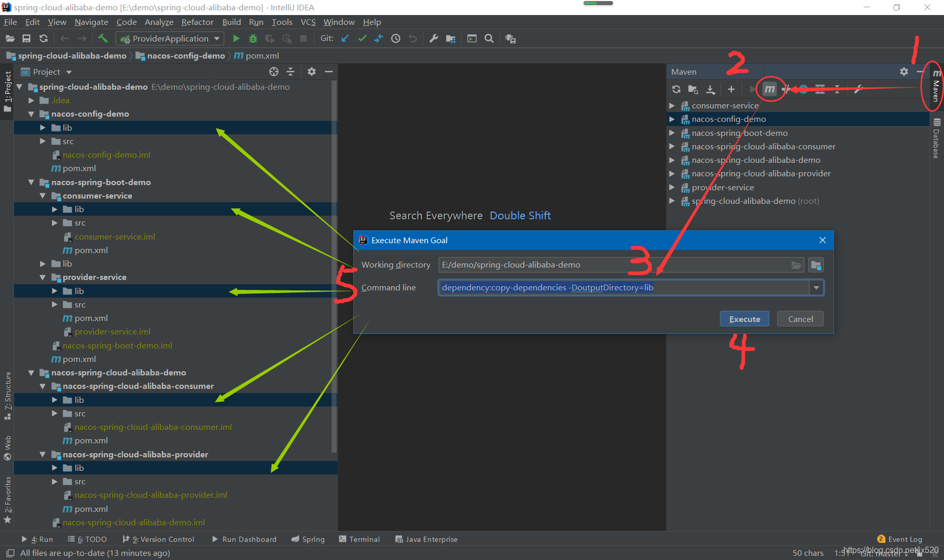Click inside the Command line field

pyautogui.click(x=623, y=288)
